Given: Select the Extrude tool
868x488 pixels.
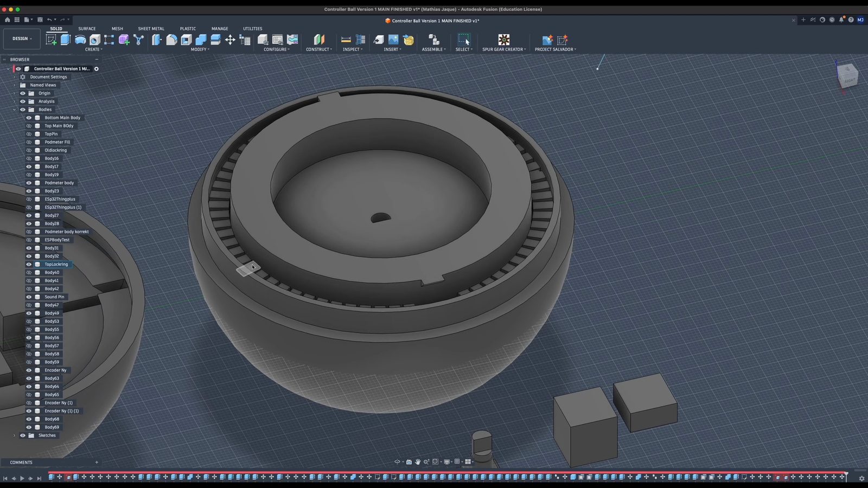Looking at the screenshot, I should pos(66,40).
